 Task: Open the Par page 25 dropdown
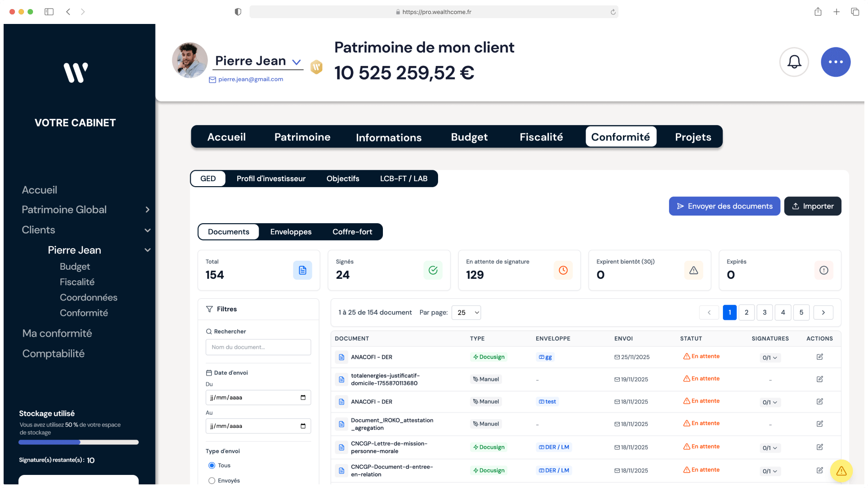[x=466, y=312]
